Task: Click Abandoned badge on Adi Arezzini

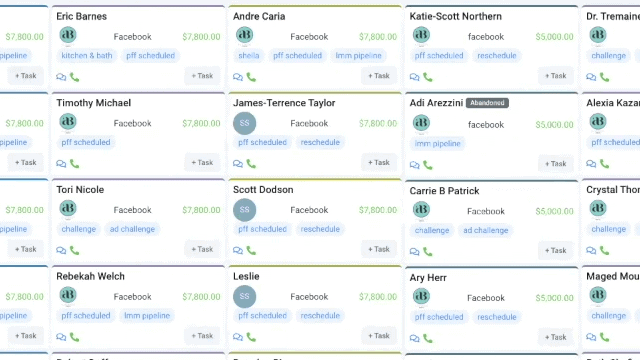Action: pos(487,103)
